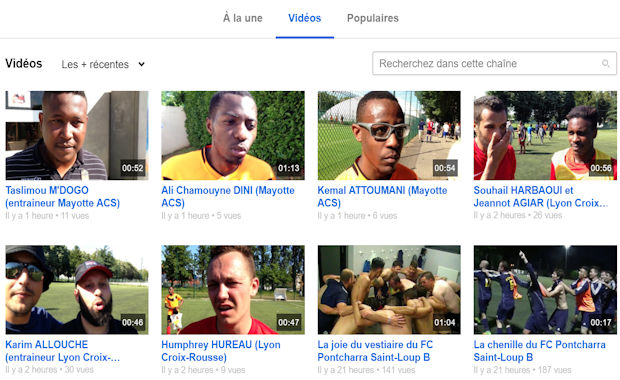Viewport: 620px width, 380px height.
Task: Click the 'Vidéos' section heading
Action: pyautogui.click(x=24, y=63)
